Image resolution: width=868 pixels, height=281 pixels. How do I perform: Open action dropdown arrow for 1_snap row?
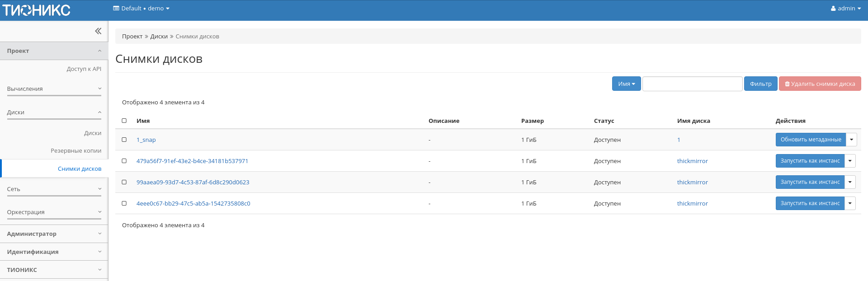tap(851, 140)
